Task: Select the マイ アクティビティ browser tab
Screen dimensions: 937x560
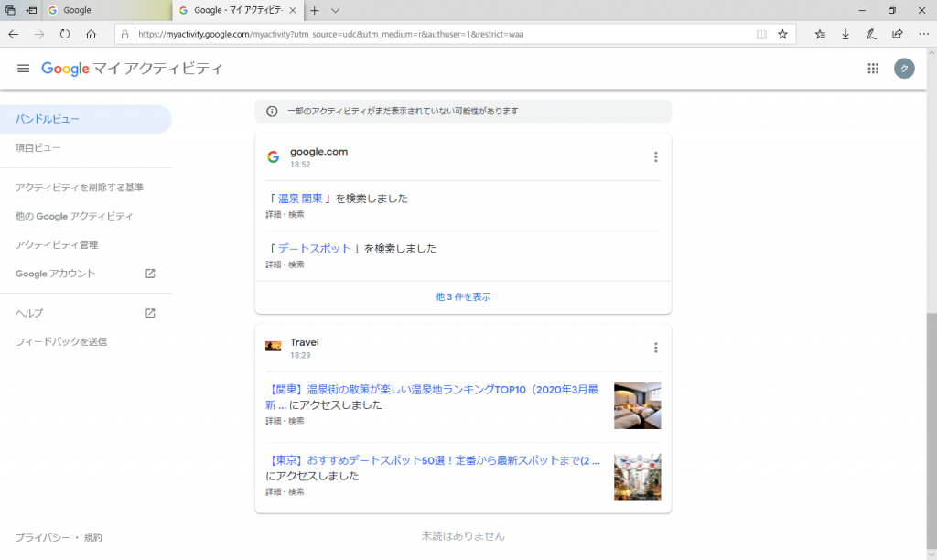Action: point(237,11)
